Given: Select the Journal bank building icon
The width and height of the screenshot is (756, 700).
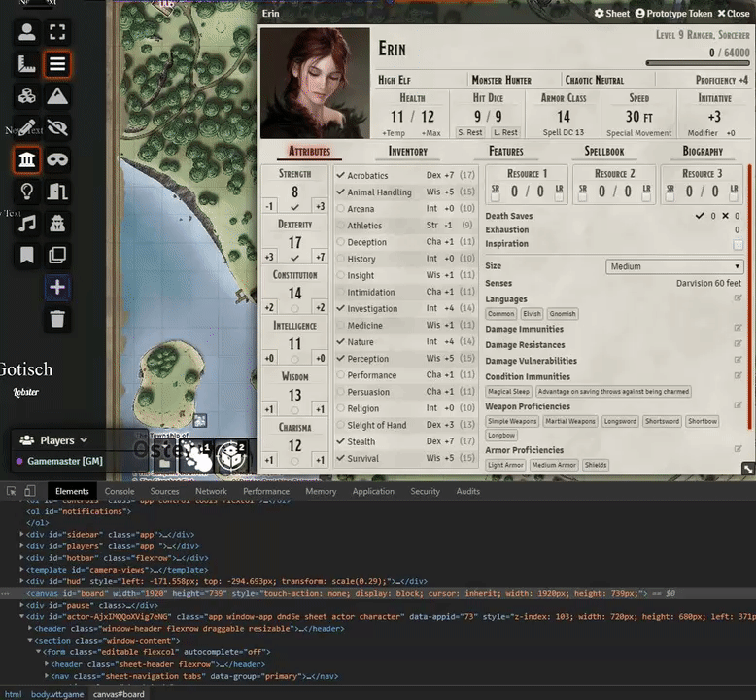Looking at the screenshot, I should click(26, 159).
